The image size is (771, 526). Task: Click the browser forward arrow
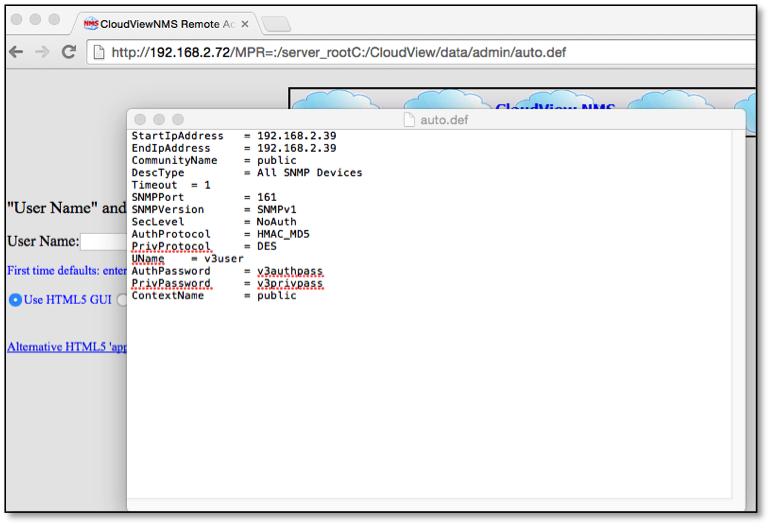coord(42,52)
